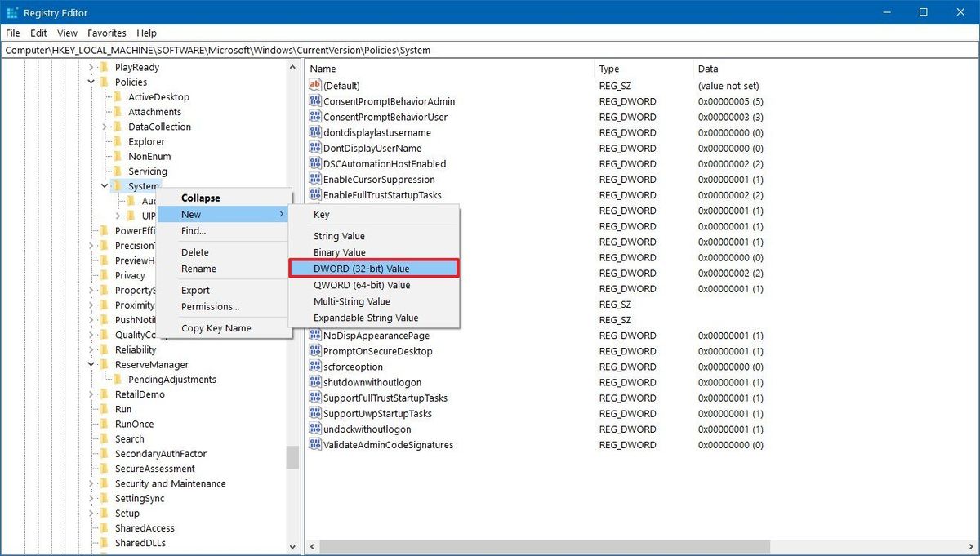Image resolution: width=980 pixels, height=556 pixels.
Task: Click the value icon beside NoDispAppearancePage
Action: [x=314, y=336]
